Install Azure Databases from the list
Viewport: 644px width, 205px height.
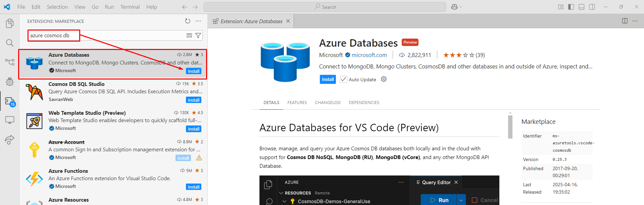coord(194,71)
